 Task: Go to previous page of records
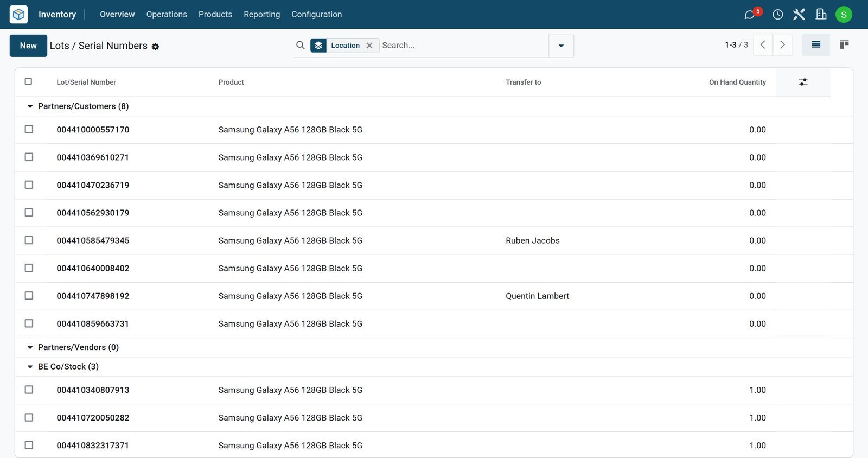pos(763,45)
